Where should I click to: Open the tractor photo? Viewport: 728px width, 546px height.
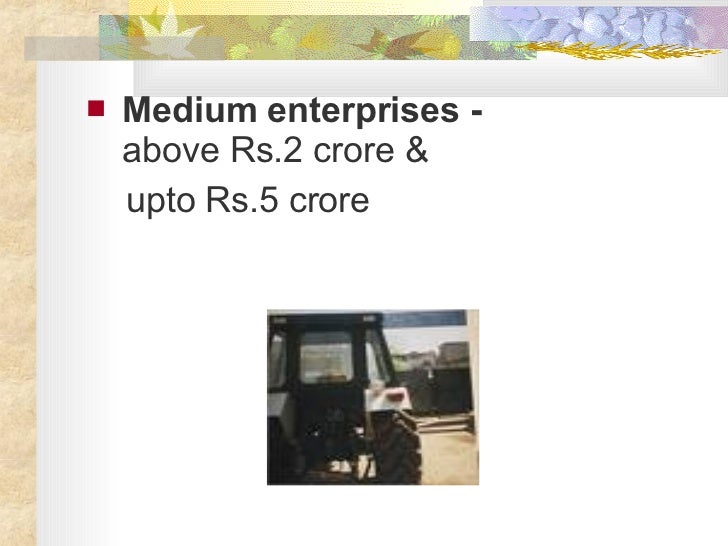pos(373,397)
